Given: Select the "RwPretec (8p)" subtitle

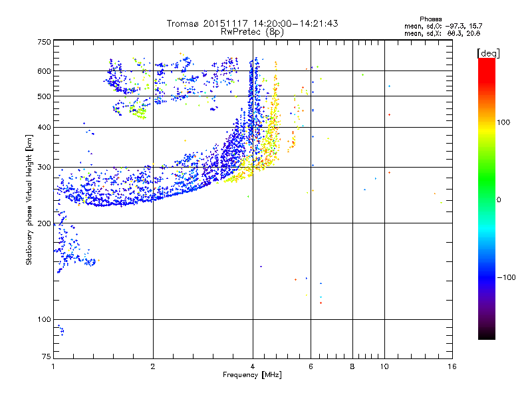Looking at the screenshot, I should 252,32.
